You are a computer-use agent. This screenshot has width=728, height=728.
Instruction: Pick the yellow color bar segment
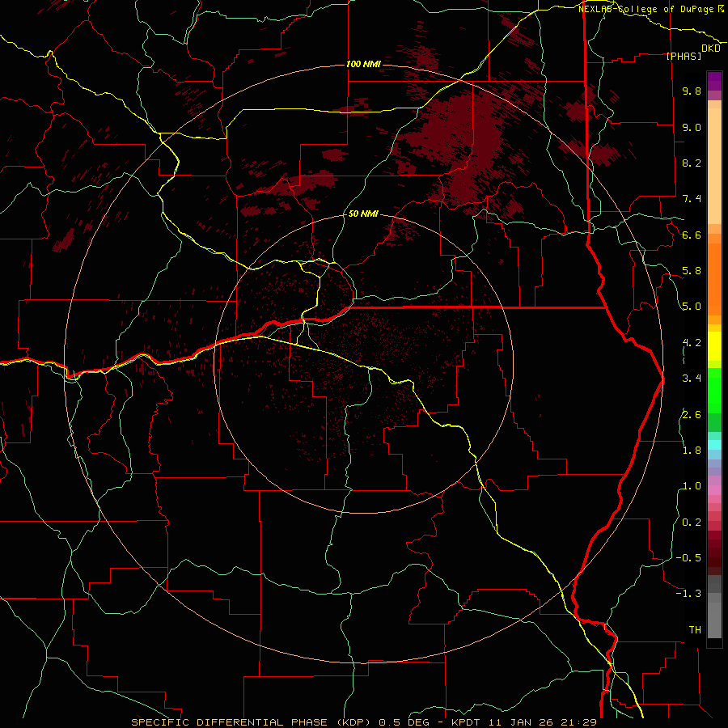[714, 346]
